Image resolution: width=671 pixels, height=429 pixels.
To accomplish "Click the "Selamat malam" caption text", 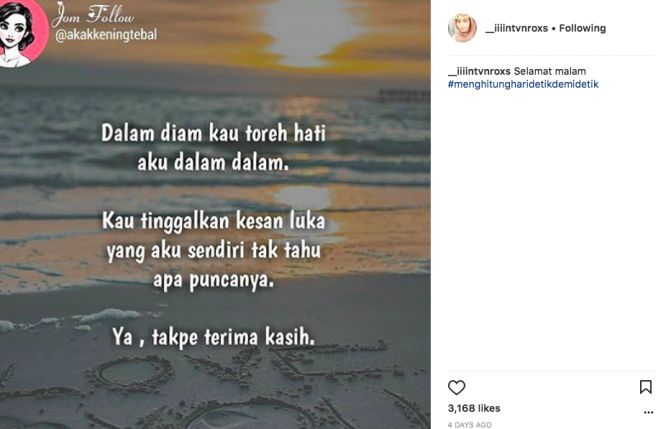I will pyautogui.click(x=550, y=71).
